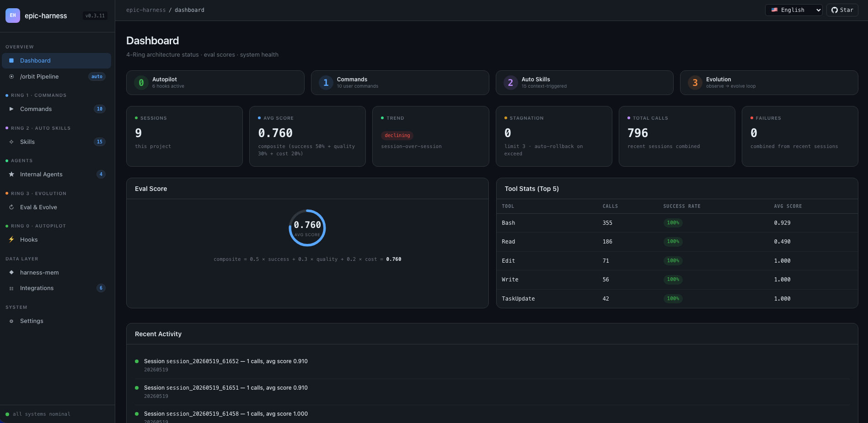Click the all systems nominal status text
Screen dimensions: 868x423
pyautogui.click(x=42, y=414)
